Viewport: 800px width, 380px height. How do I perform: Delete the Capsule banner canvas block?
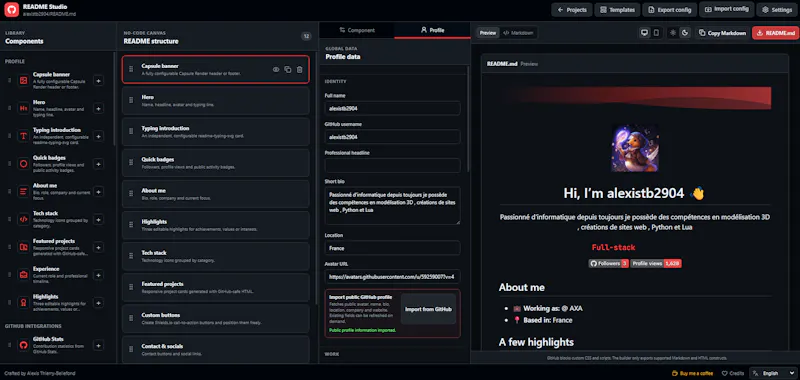299,69
